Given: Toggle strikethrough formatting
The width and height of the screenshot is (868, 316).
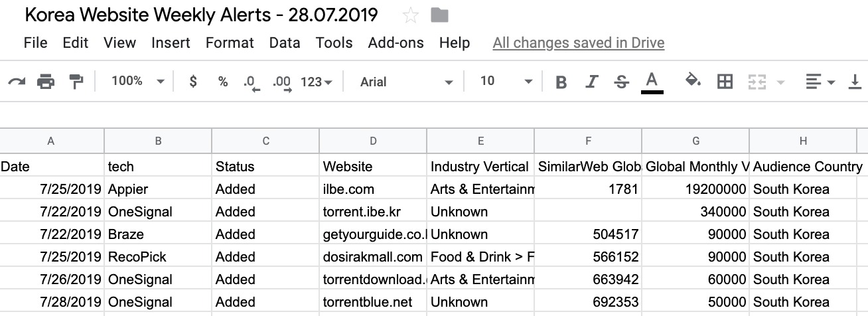Looking at the screenshot, I should pos(622,82).
